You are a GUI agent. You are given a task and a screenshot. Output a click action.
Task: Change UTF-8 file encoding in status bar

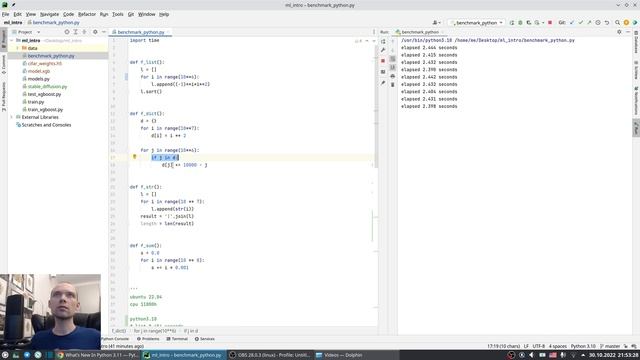[538, 346]
